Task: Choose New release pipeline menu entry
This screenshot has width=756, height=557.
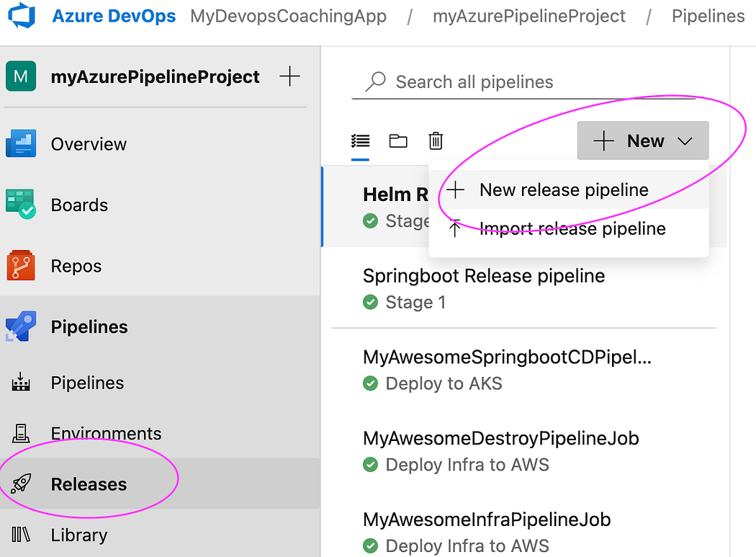Action: click(x=564, y=190)
